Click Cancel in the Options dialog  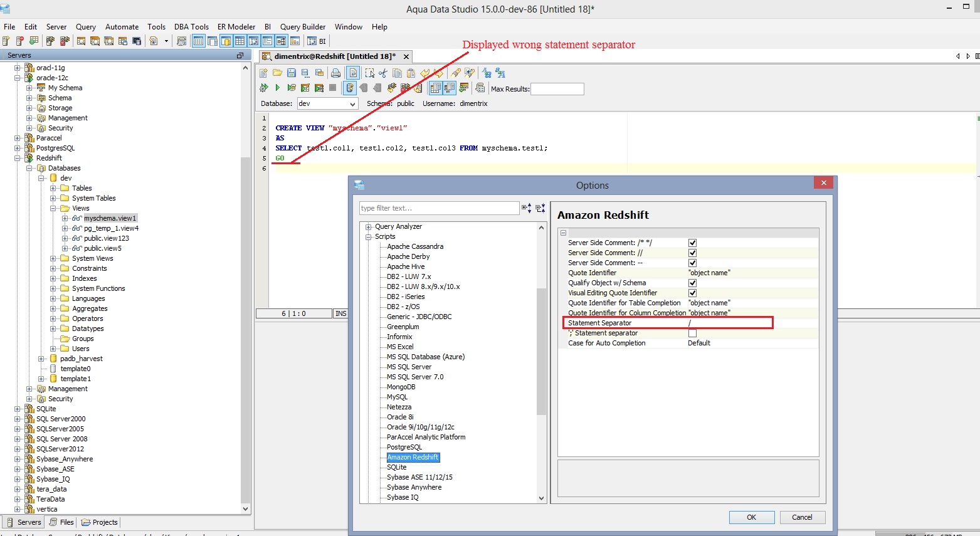click(802, 517)
